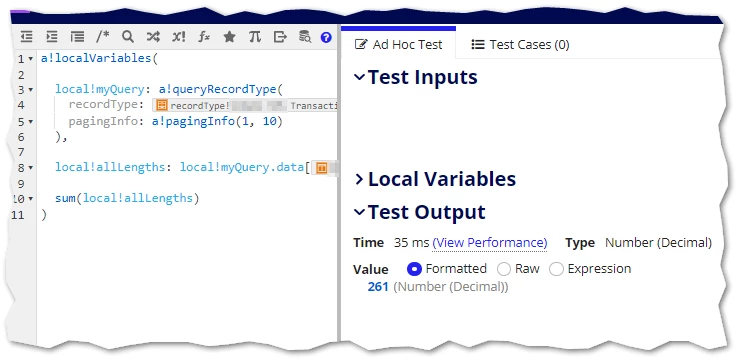Click the star favorites toolbar icon
The image size is (738, 360).
[x=229, y=37]
